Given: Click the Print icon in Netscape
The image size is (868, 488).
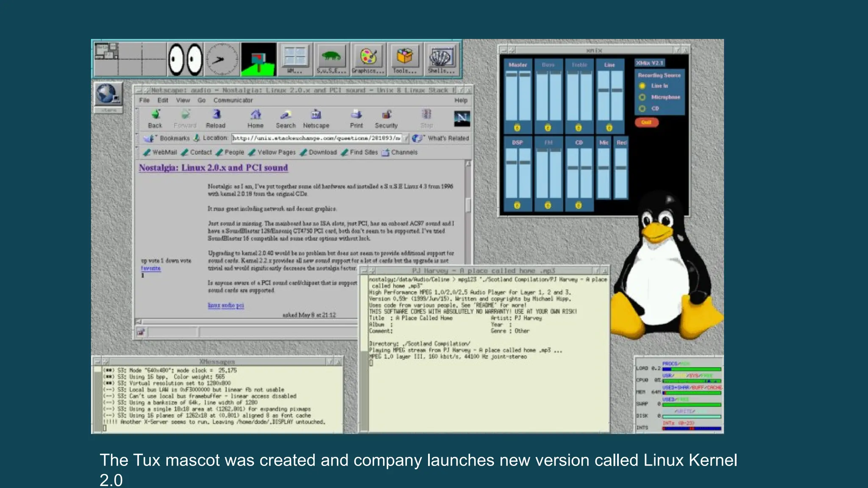Looking at the screenshot, I should coord(356,115).
